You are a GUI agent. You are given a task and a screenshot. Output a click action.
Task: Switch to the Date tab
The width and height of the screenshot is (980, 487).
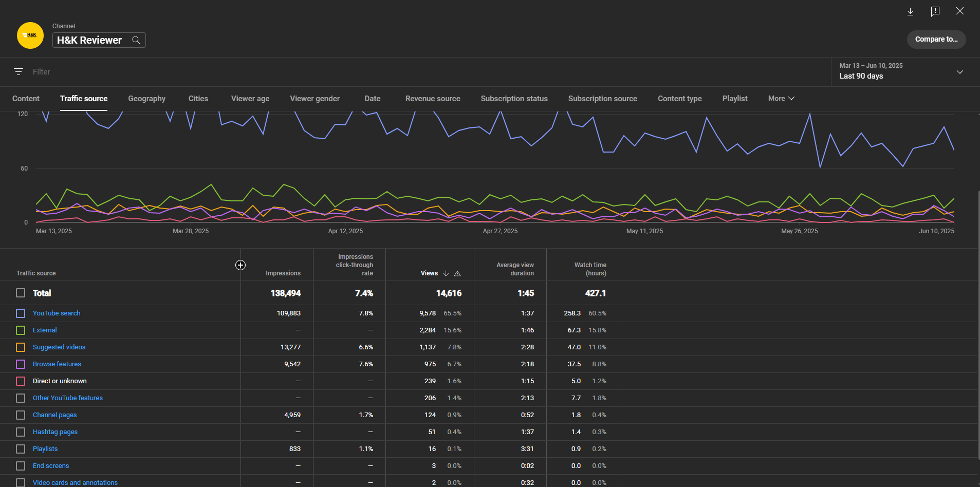click(373, 99)
